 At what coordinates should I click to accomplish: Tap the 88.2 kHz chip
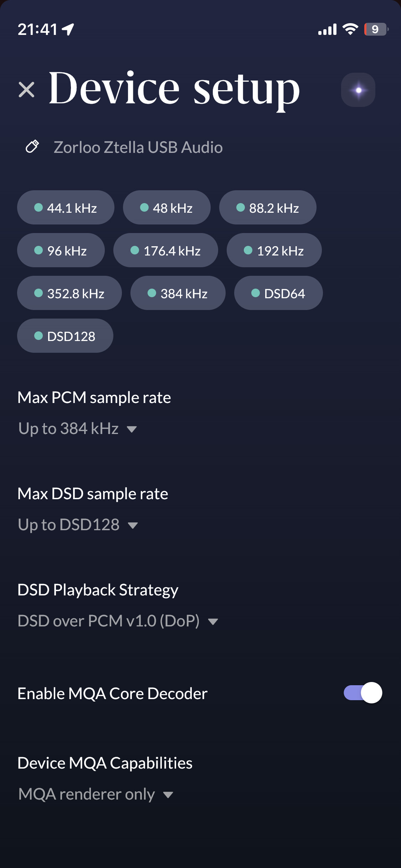(x=268, y=207)
